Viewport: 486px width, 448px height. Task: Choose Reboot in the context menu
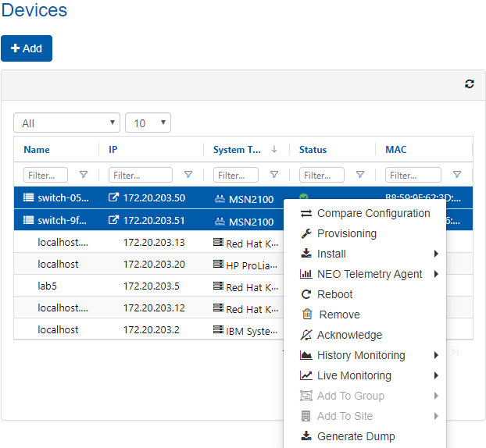point(334,294)
